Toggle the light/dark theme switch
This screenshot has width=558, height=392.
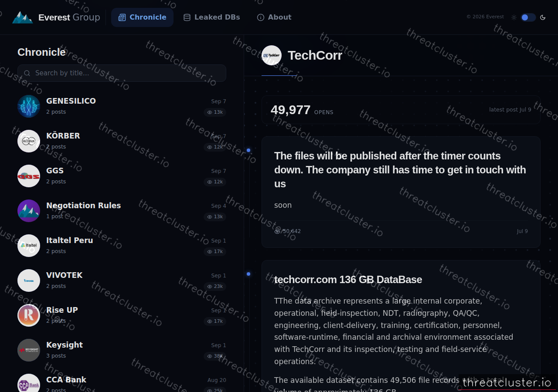point(528,17)
